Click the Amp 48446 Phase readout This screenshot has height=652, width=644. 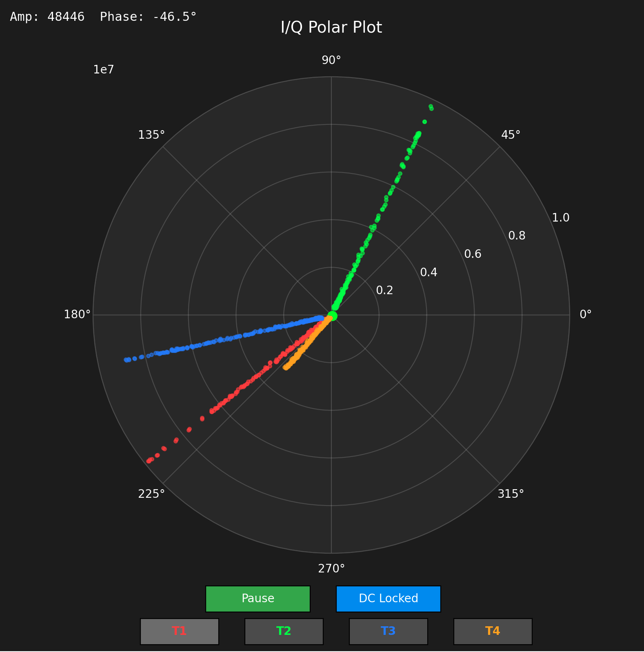(103, 17)
